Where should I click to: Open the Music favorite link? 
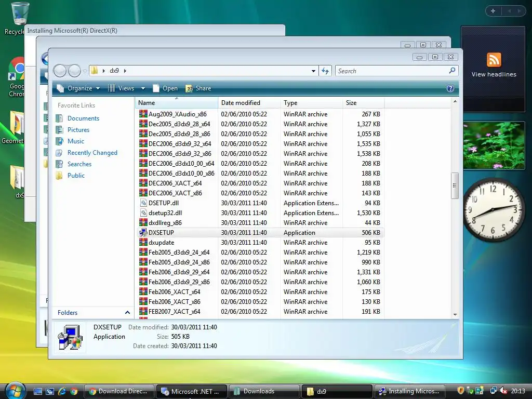coord(76,141)
